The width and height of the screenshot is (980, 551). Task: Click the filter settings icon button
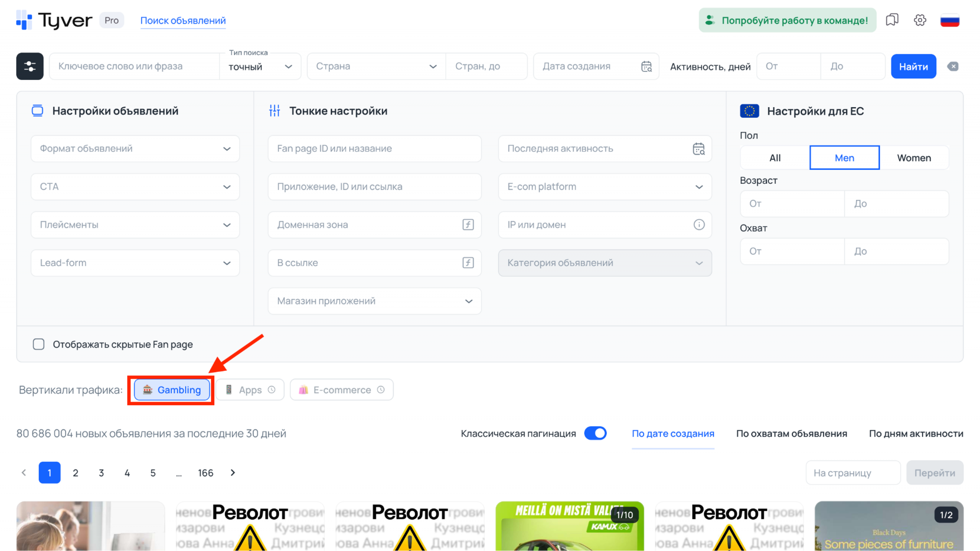pos(29,66)
